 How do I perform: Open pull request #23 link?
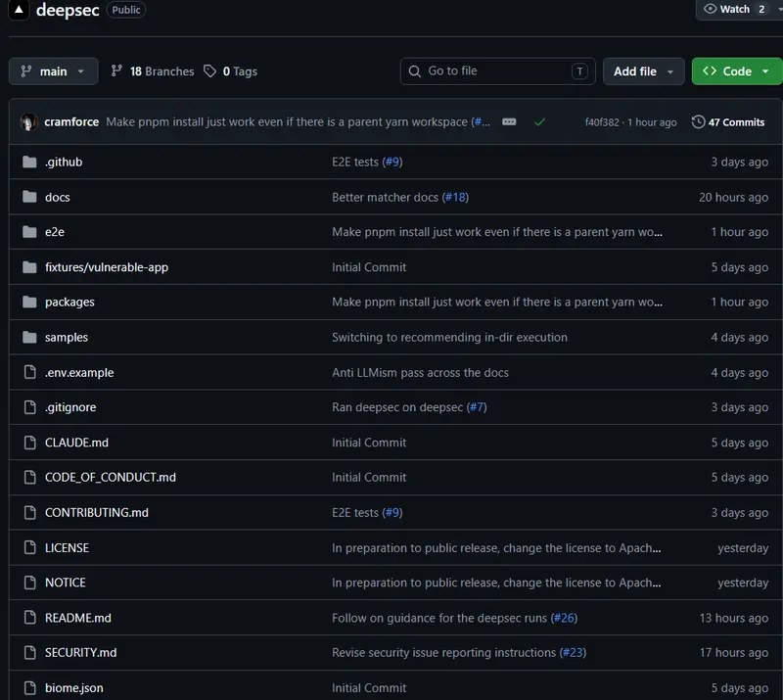point(573,653)
